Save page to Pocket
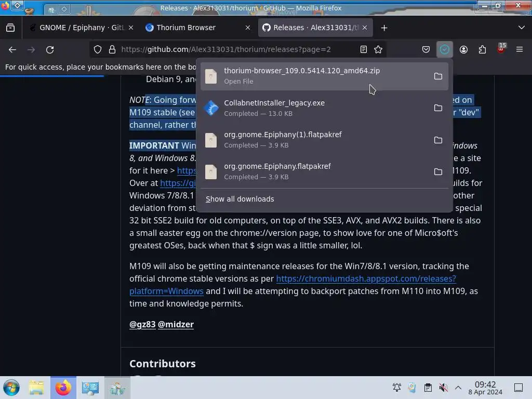The width and height of the screenshot is (532, 399). 426,49
